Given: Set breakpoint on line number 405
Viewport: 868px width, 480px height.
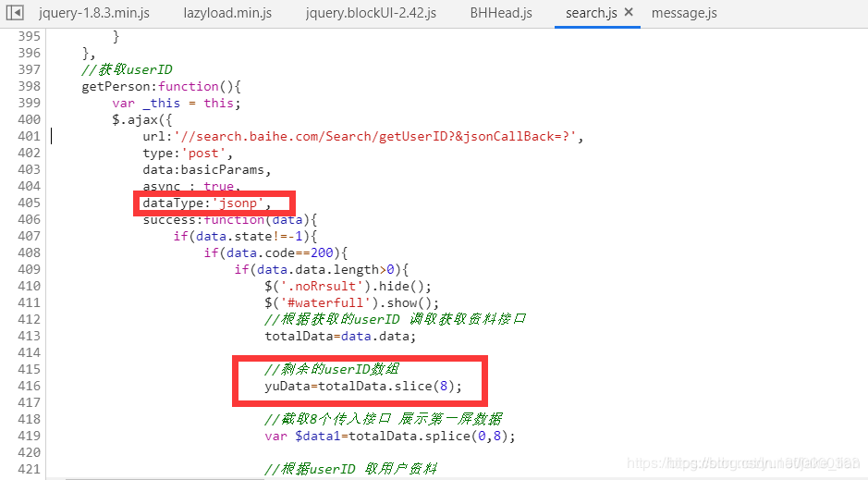Looking at the screenshot, I should pyautogui.click(x=30, y=203).
